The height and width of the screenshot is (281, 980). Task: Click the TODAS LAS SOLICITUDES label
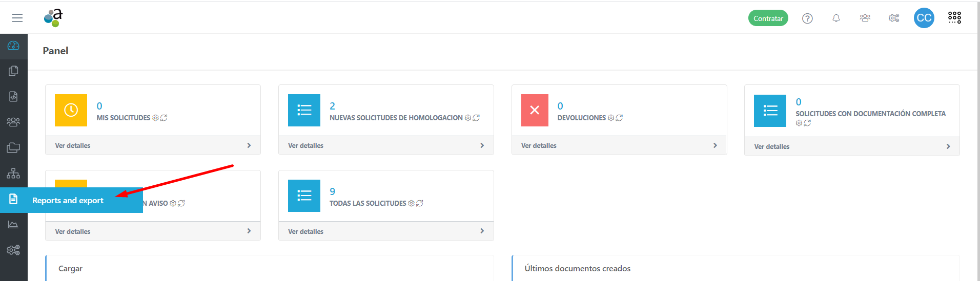tap(368, 203)
